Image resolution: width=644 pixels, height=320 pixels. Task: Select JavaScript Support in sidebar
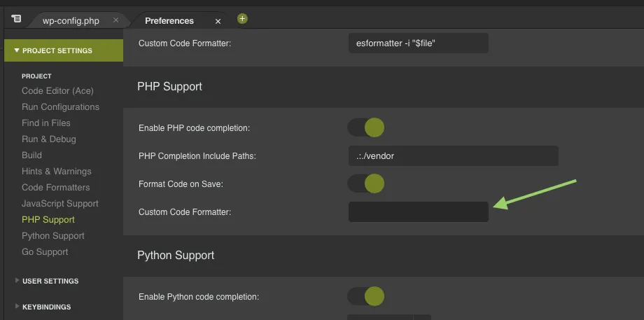pos(60,203)
